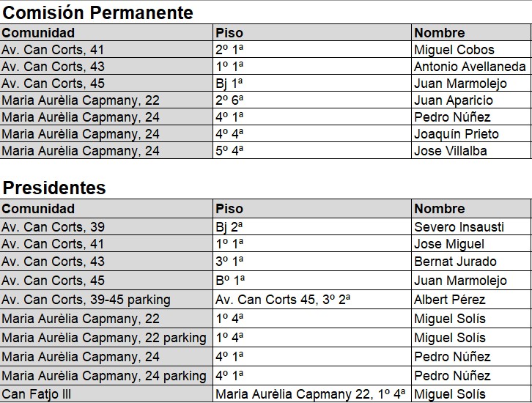Select the 5º 4ª piso cell
Screen dimensions: 532x403
[x=229, y=151]
